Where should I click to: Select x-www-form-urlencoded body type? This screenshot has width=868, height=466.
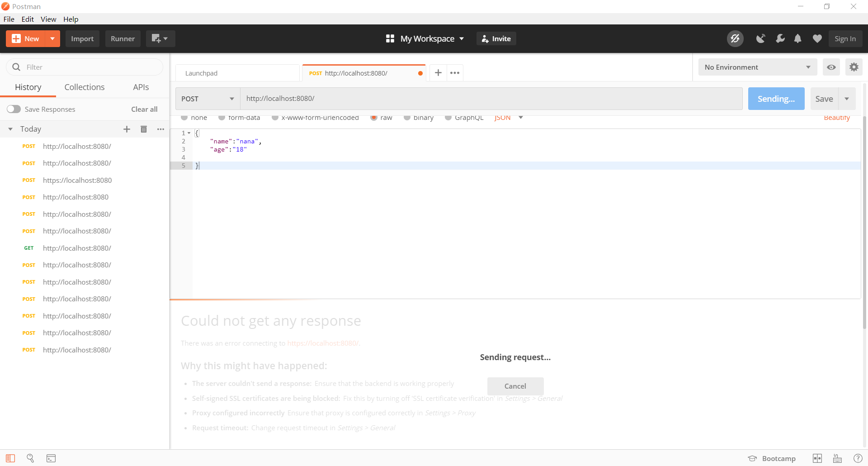click(275, 118)
